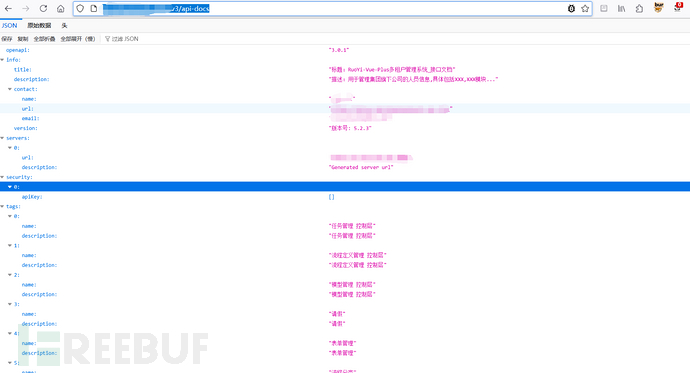Collapse highlighted security item 0
The width and height of the screenshot is (690, 373).
pos(10,187)
